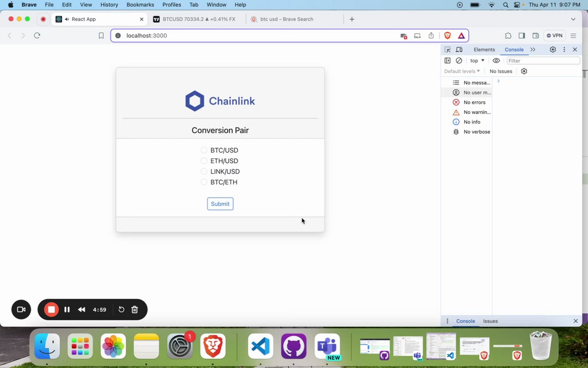Select the BTC/ETH radio button
Viewport: 588px width, 368px height.
pos(204,182)
